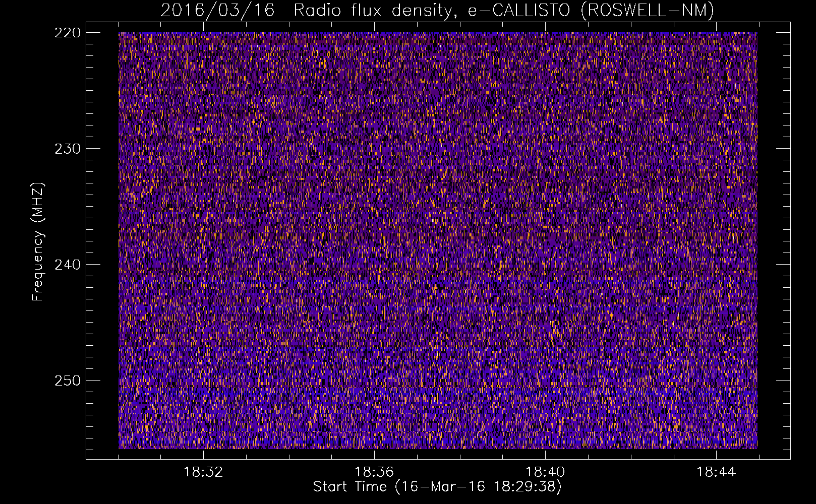Click the 18:36 time tick label
The height and width of the screenshot is (504, 816).
point(374,472)
